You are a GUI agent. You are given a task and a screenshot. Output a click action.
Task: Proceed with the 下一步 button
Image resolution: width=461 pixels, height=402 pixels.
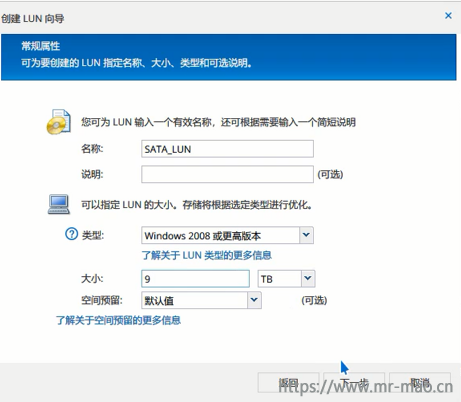pyautogui.click(x=354, y=382)
